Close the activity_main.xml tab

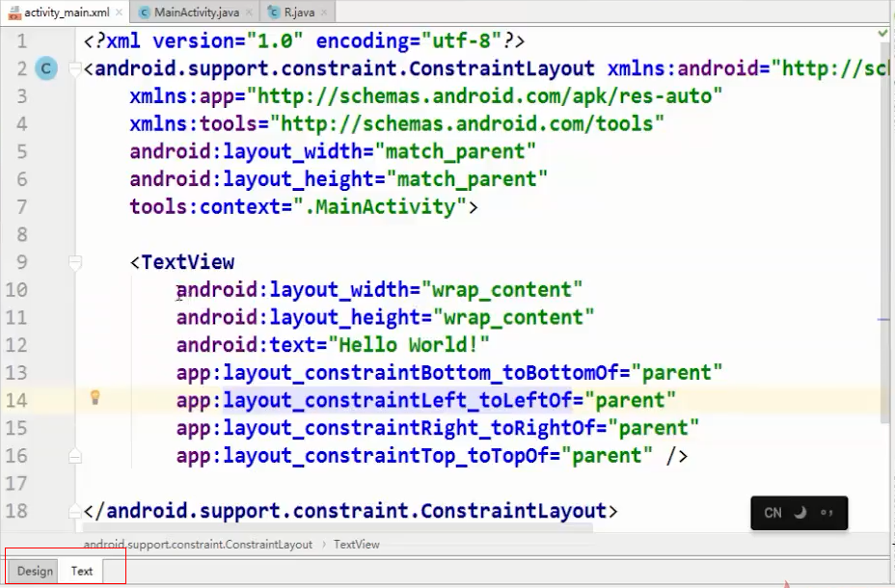(x=119, y=12)
